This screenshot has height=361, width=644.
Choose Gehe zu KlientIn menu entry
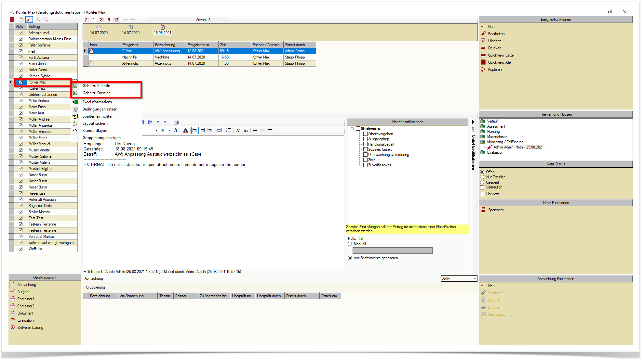(96, 86)
